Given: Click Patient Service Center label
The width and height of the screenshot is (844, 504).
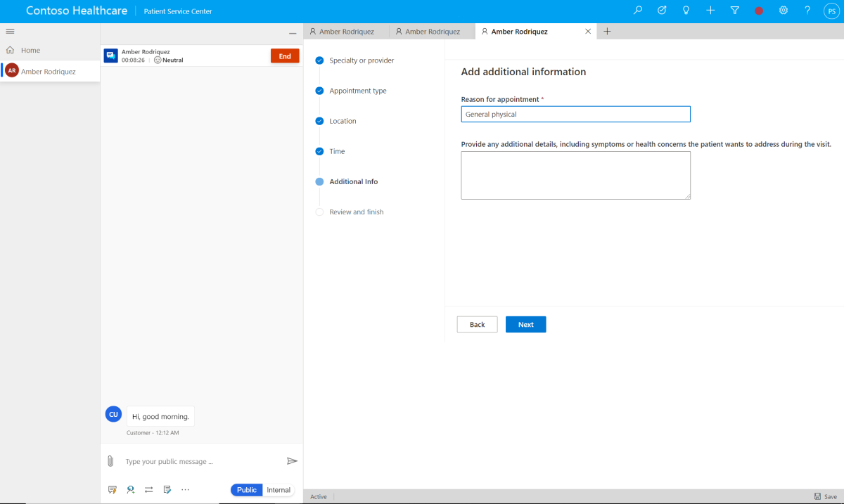Looking at the screenshot, I should 178,11.
